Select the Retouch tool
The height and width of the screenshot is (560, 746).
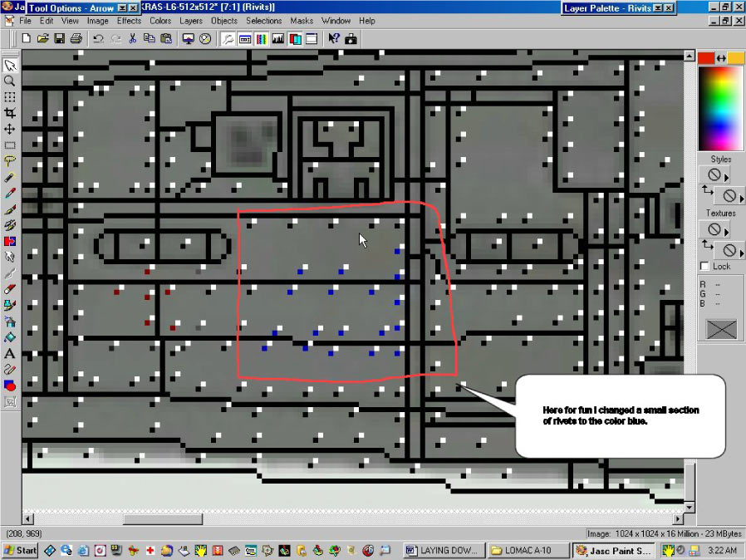(10, 258)
